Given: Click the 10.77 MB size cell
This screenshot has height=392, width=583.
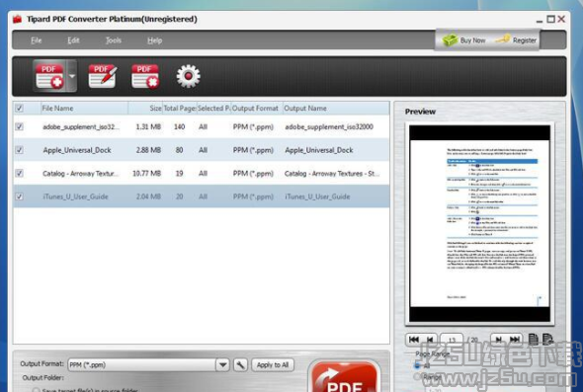Looking at the screenshot, I should 147,174.
